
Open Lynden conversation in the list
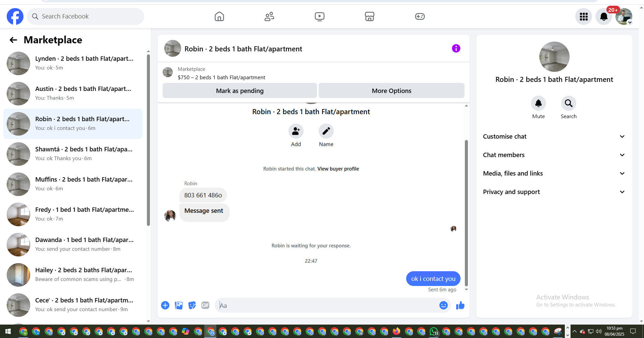click(73, 63)
